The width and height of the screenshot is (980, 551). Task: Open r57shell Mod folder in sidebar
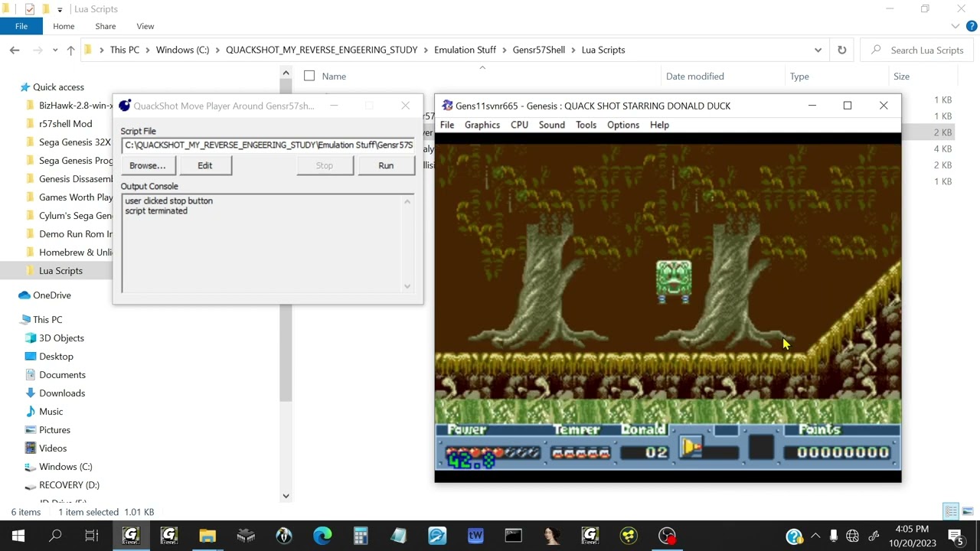pos(65,124)
